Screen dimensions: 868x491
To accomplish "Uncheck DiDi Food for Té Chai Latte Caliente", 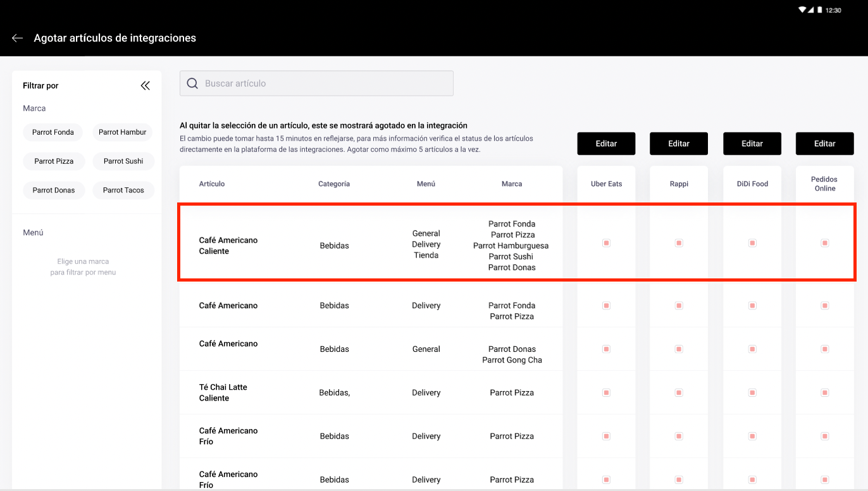I will click(752, 393).
